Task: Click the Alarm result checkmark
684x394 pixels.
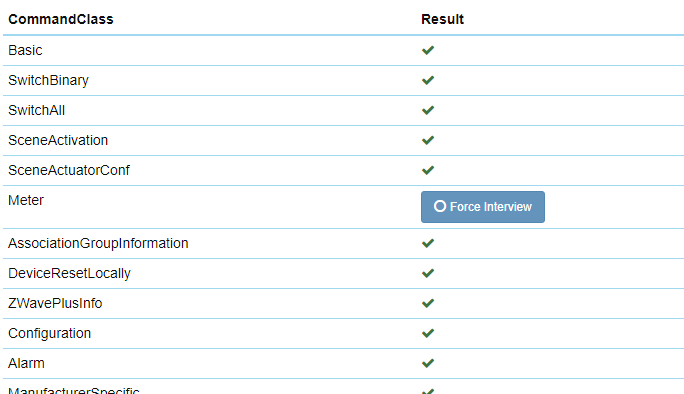Action: point(428,363)
